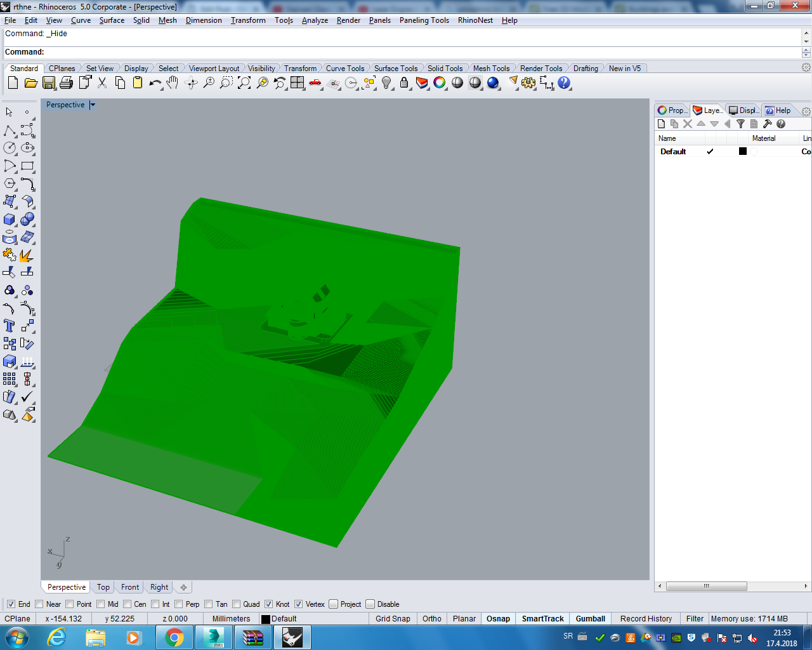The height and width of the screenshot is (650, 812).
Task: Click the Open file folder icon
Action: tap(30, 83)
